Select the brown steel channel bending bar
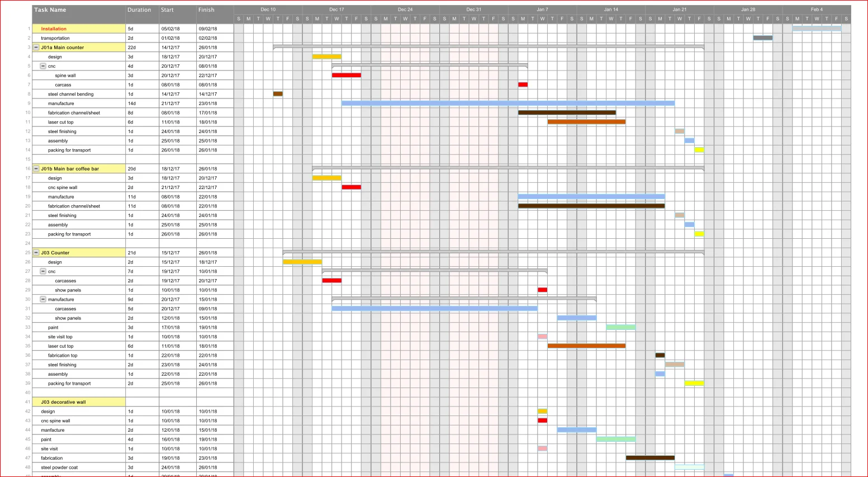The image size is (868, 477). (278, 94)
